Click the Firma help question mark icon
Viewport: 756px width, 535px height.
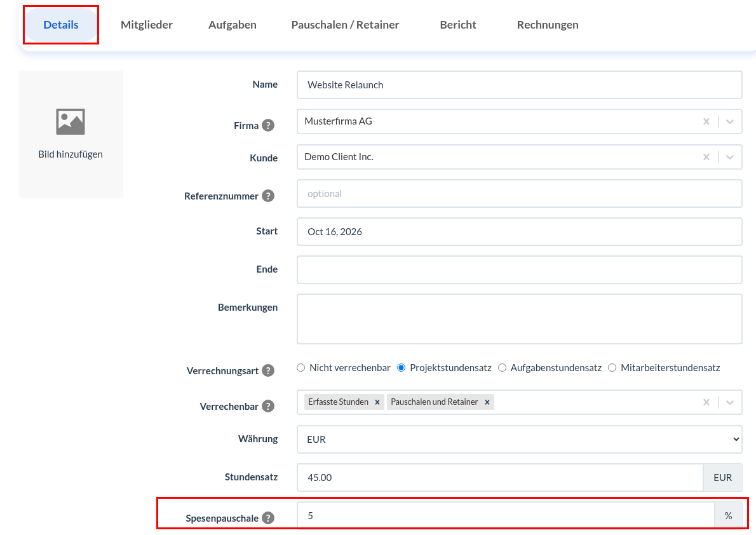tap(268, 125)
